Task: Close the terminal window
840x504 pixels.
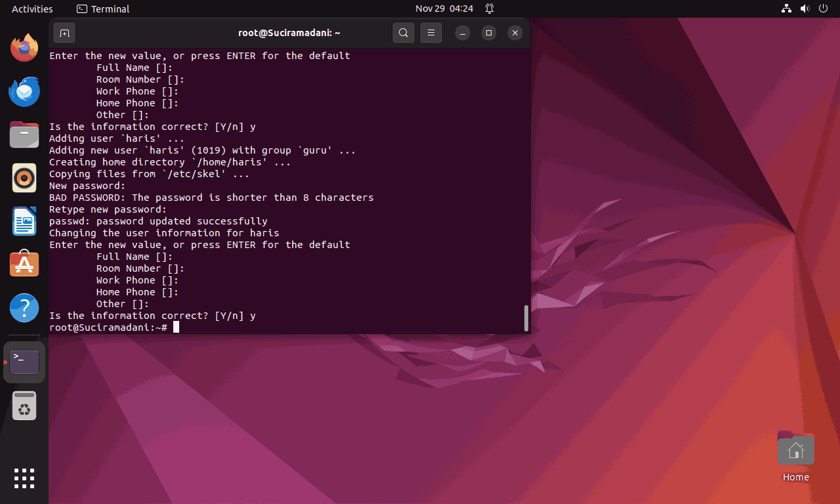Action: pos(515,33)
